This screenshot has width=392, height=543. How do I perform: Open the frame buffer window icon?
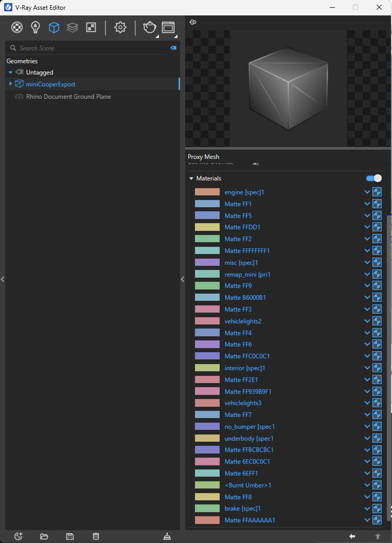(168, 27)
